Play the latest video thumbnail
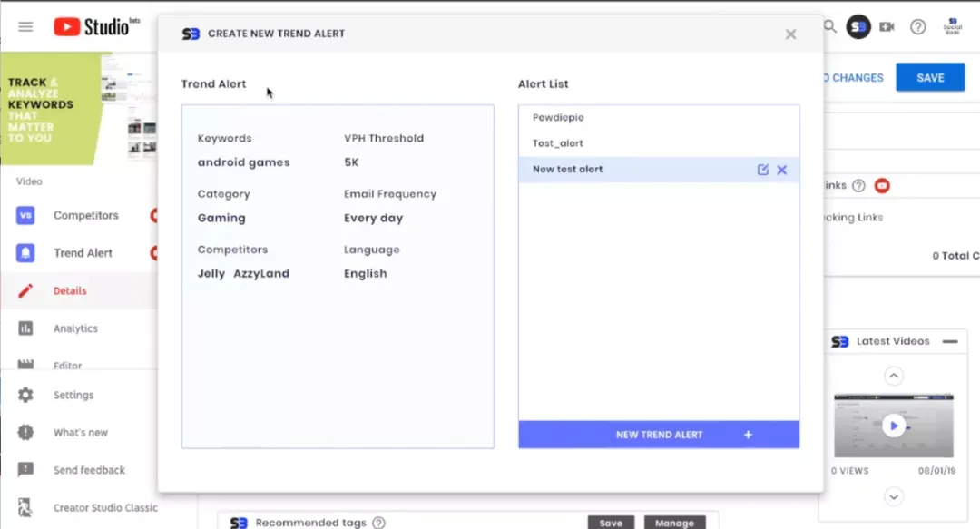Screen dimensions: 980x529 coord(894,426)
